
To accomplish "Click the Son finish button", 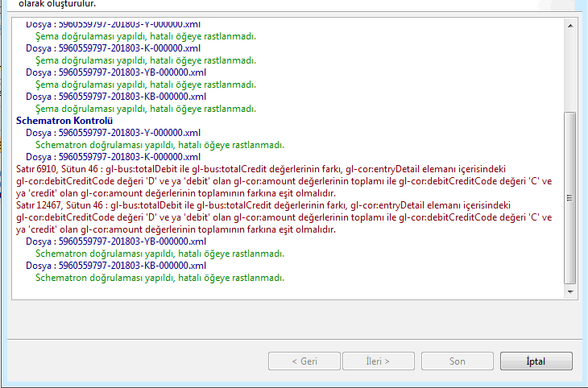I will pyautogui.click(x=457, y=361).
